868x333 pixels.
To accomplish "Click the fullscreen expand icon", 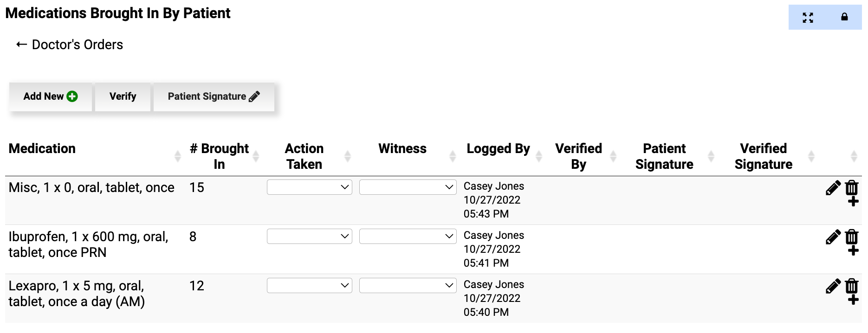I will point(808,18).
